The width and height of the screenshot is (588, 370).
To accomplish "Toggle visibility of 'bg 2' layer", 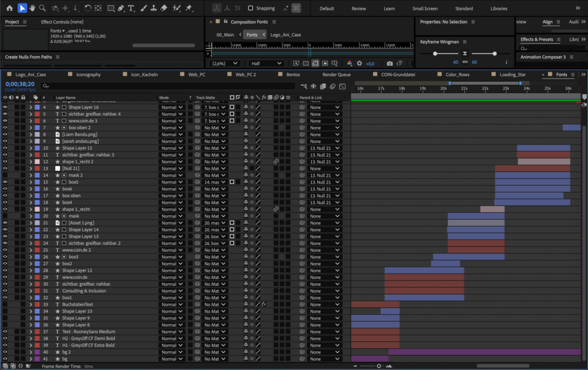I will (5, 352).
